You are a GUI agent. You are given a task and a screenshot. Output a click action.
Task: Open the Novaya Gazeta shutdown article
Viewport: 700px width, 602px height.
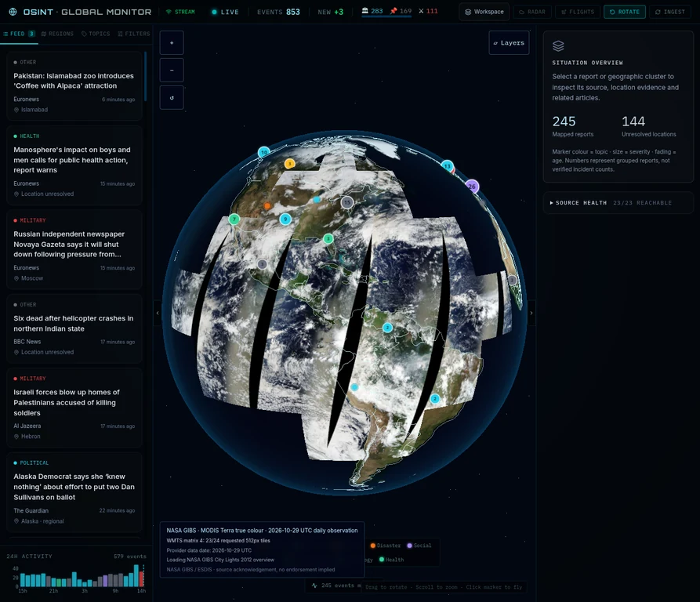pos(74,249)
